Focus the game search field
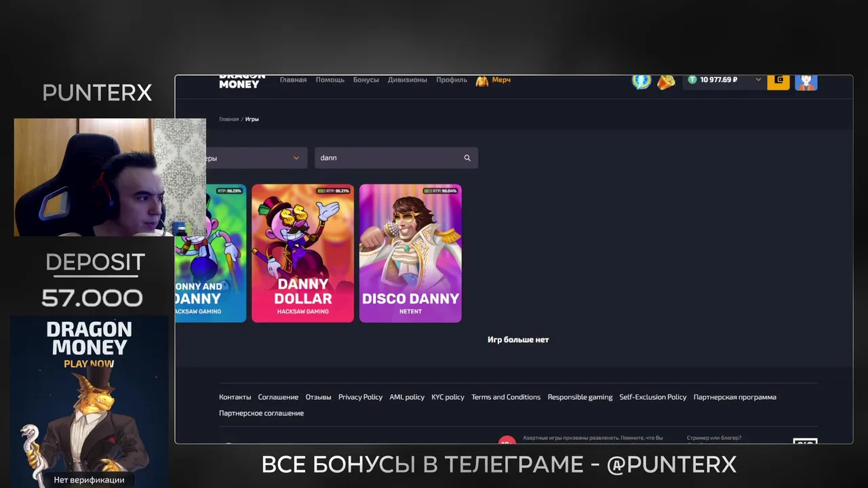 click(x=396, y=158)
